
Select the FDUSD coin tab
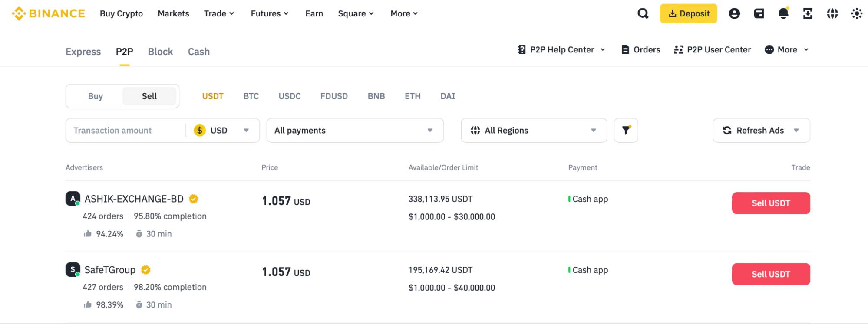334,96
